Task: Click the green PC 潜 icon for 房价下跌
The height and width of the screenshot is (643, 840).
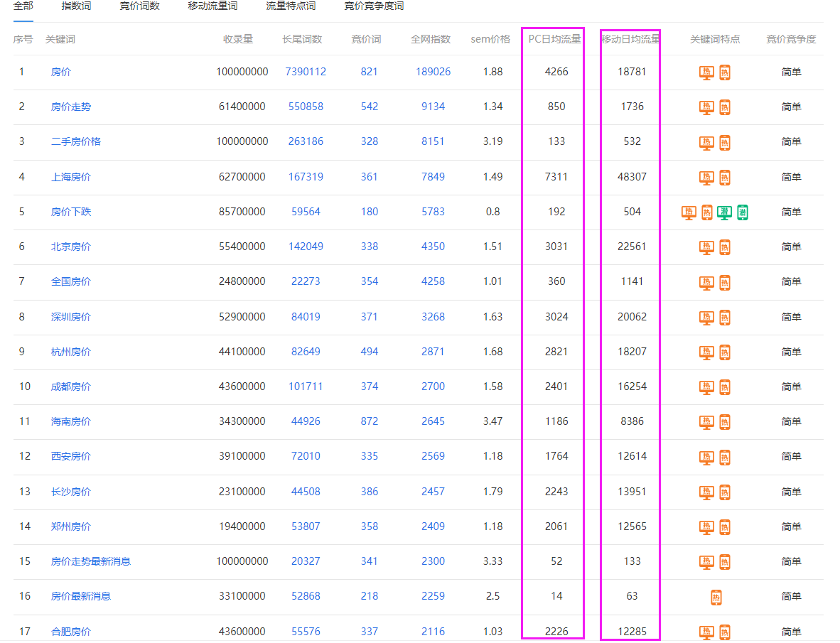Action: pos(724,212)
